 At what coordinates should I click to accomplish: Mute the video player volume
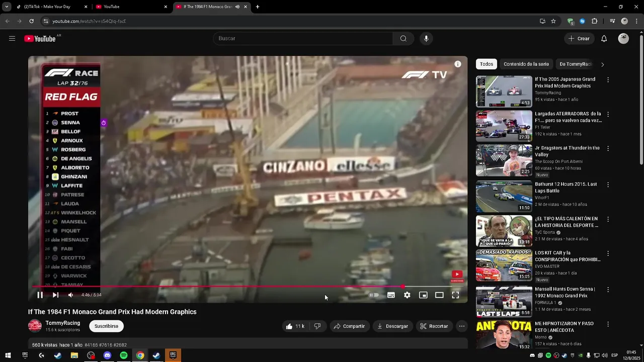[x=70, y=295]
